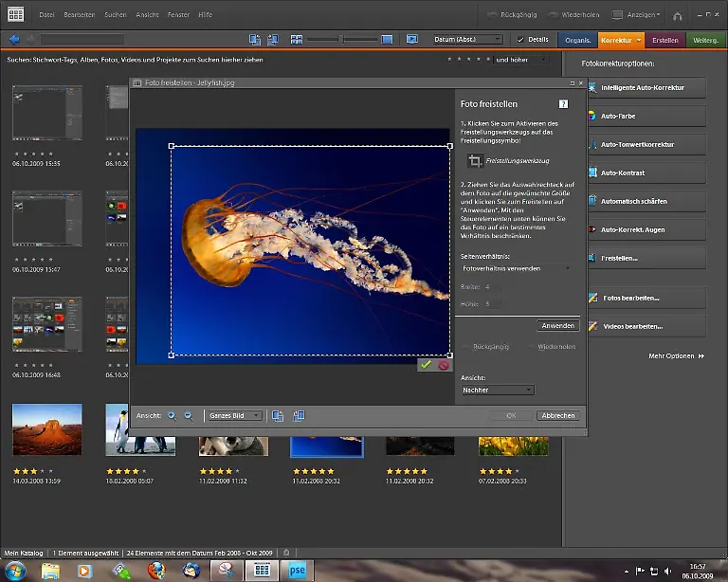Open the Seitenverhältnis dropdown
728x582 pixels.
(x=517, y=268)
